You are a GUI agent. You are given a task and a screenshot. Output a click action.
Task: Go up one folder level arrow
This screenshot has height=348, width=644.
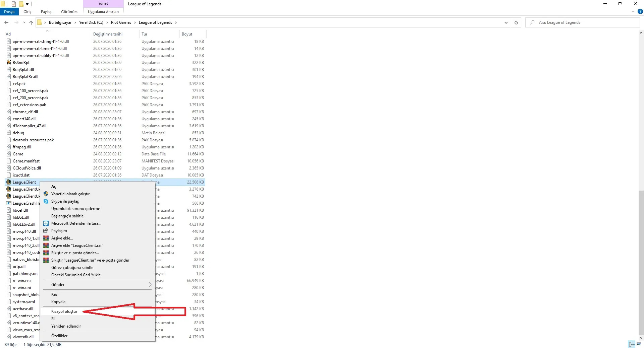point(31,22)
